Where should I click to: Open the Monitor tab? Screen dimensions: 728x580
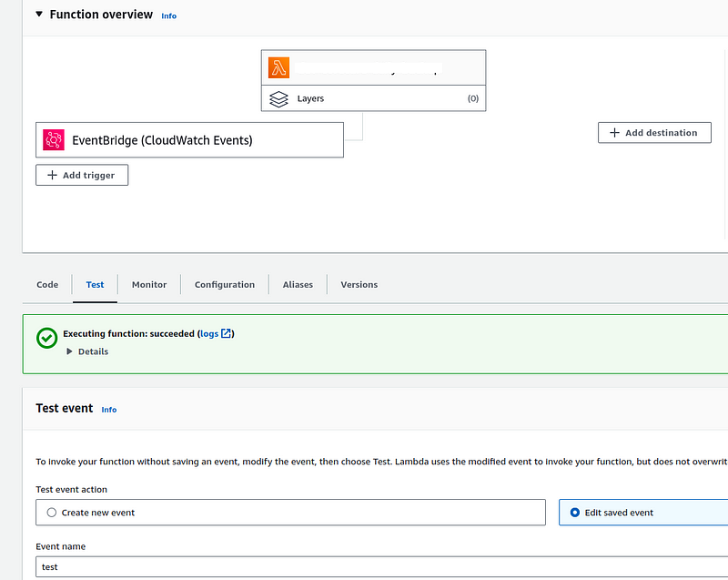click(148, 284)
